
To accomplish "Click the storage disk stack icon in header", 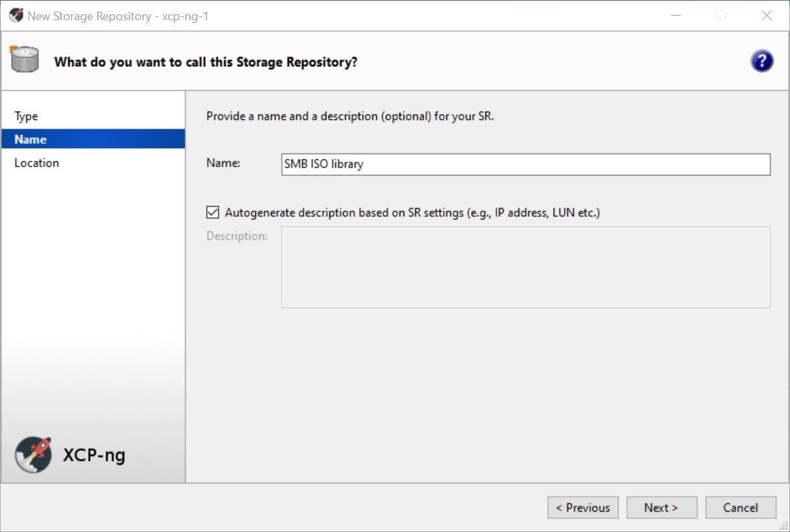I will [x=24, y=60].
